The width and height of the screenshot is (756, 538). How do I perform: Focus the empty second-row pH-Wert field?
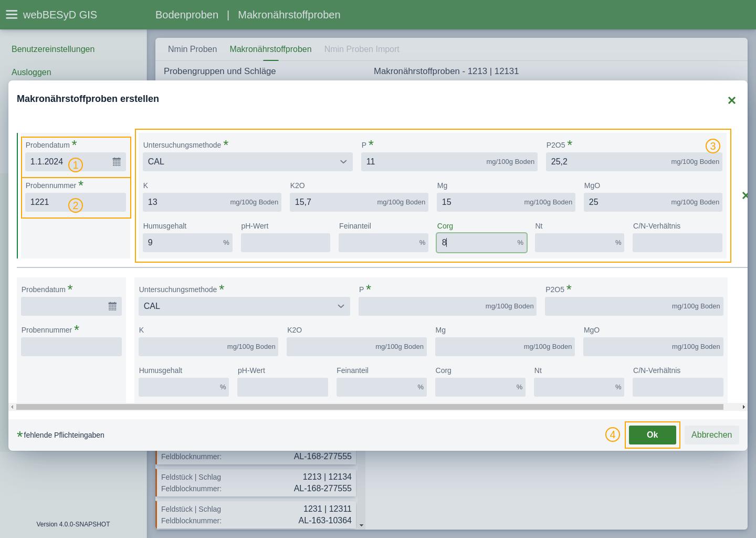pos(282,387)
